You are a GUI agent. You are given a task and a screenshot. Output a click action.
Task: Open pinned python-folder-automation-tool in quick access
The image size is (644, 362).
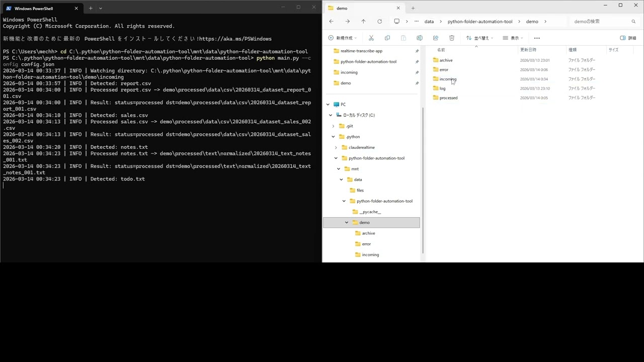click(368, 61)
